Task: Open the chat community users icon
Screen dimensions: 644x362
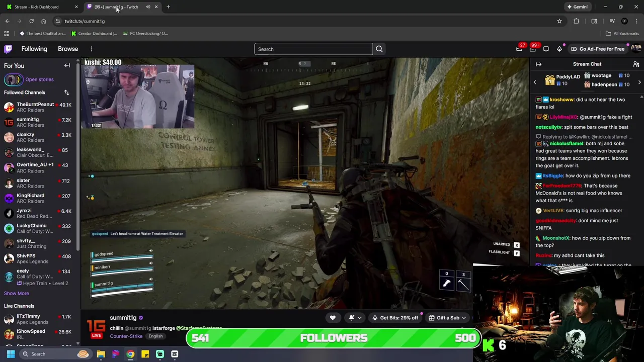Action: 636,64
